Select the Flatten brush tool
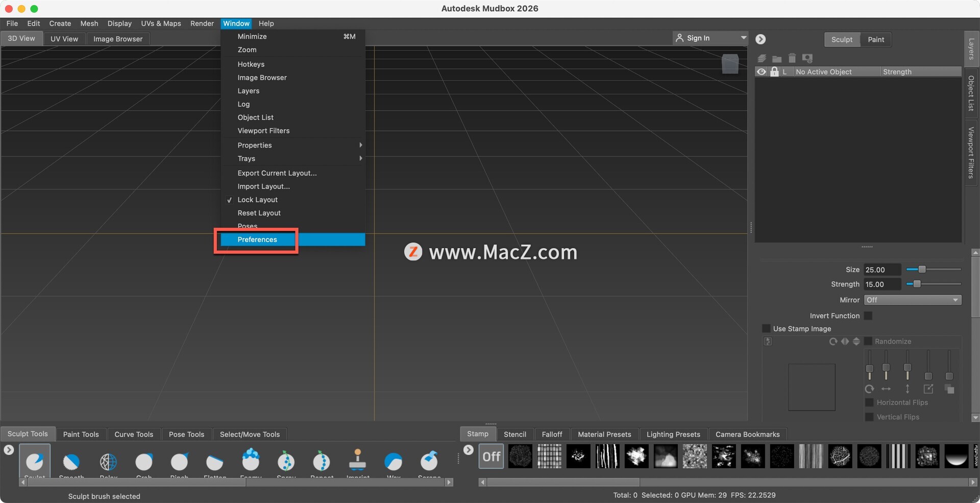The height and width of the screenshot is (503, 980). click(215, 462)
